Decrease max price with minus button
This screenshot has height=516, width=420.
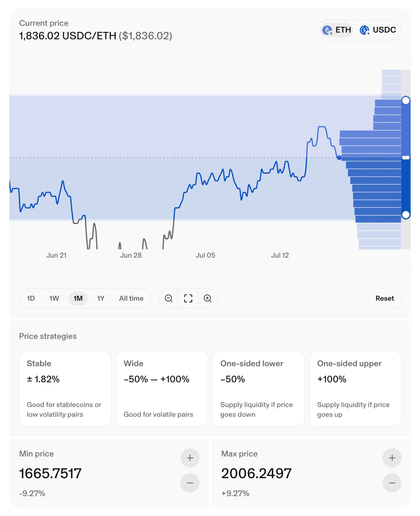(392, 483)
